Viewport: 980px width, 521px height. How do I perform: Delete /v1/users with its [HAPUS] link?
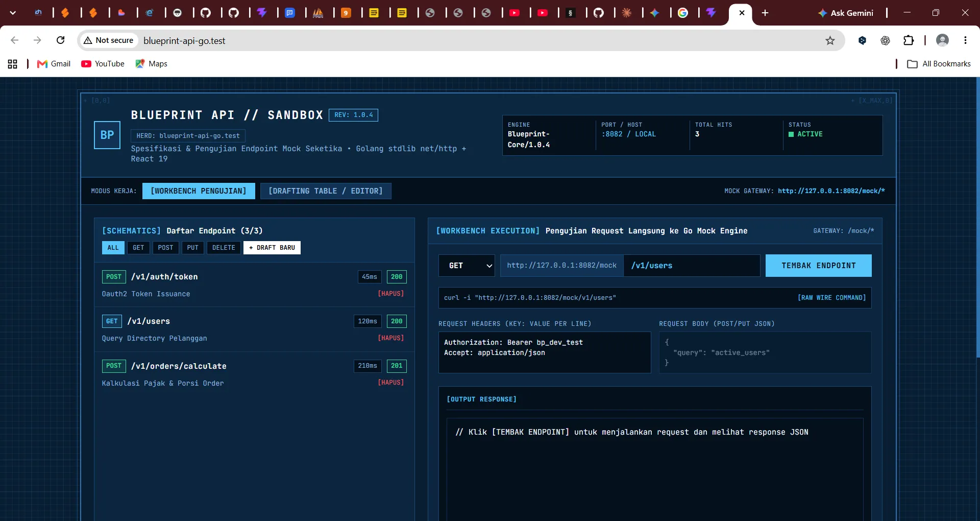(x=390, y=338)
